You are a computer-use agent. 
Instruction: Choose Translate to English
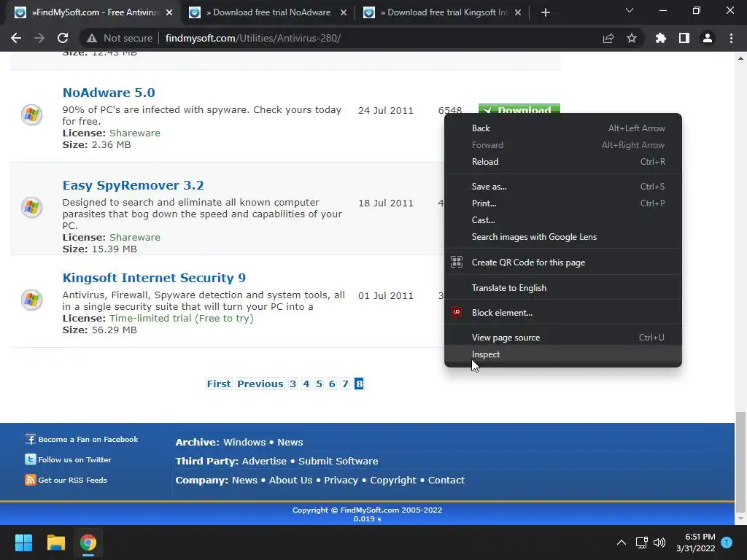click(562, 287)
